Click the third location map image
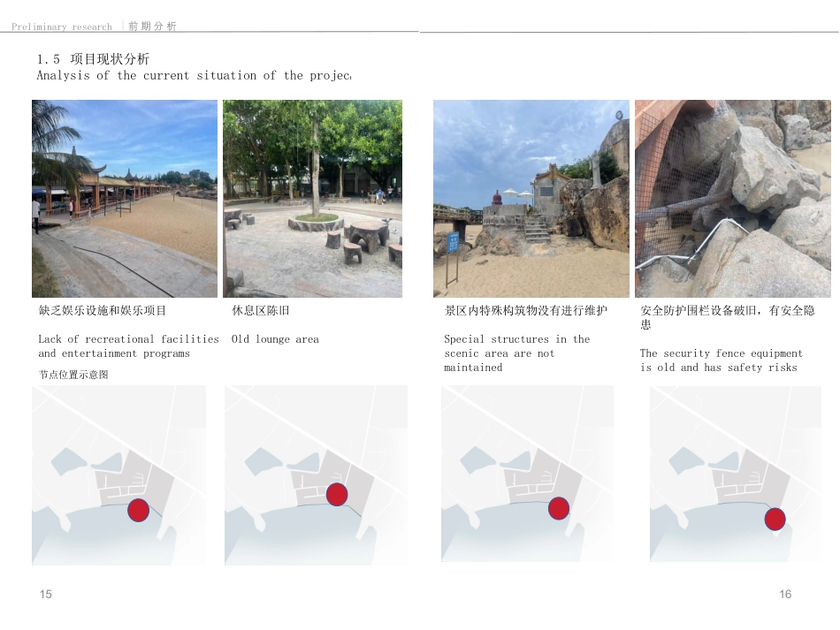840x630 pixels. coord(527,474)
